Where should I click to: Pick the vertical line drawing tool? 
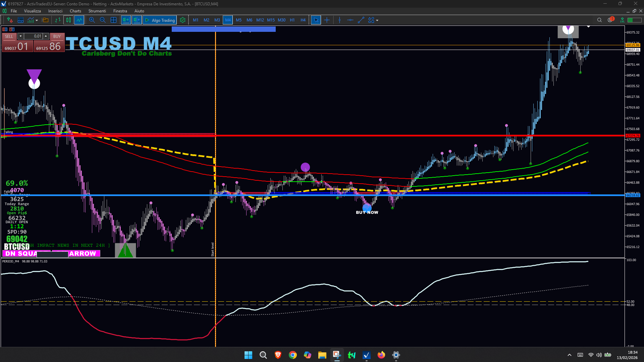(x=339, y=20)
